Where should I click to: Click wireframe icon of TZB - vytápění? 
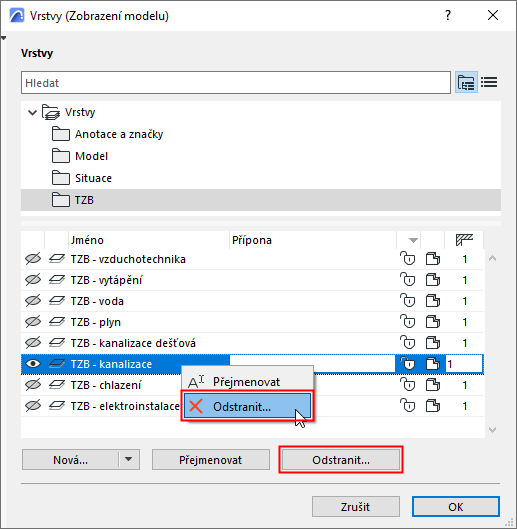pyautogui.click(x=56, y=280)
